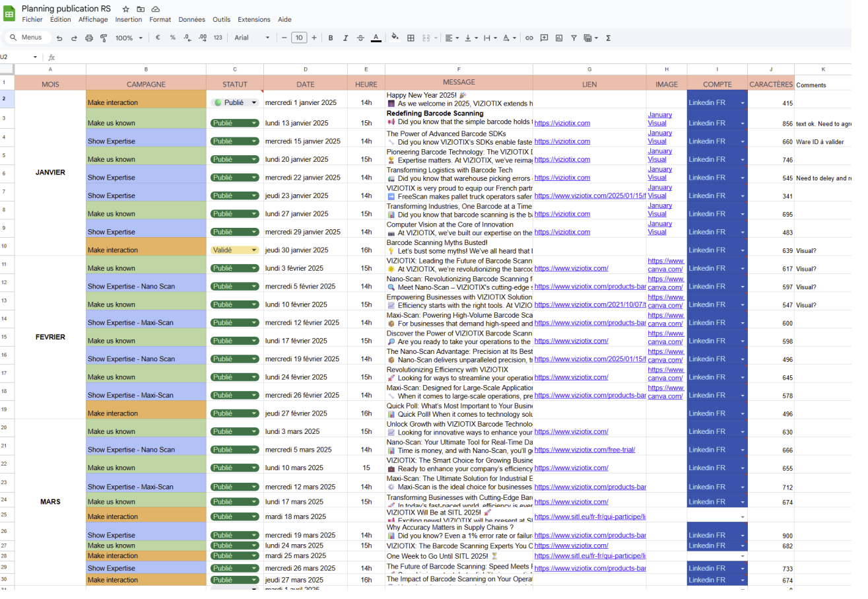The height and width of the screenshot is (599, 868).
Task: Open the canva.com link in the 3 février row
Action: point(665,264)
